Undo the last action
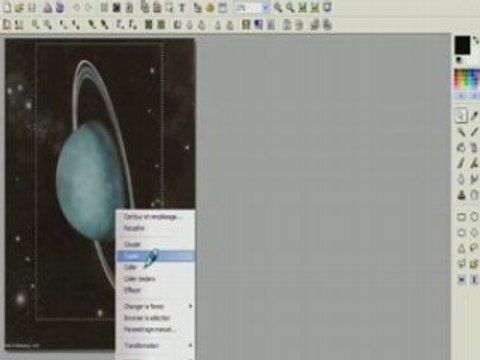The width and height of the screenshot is (480, 360). coord(77,8)
